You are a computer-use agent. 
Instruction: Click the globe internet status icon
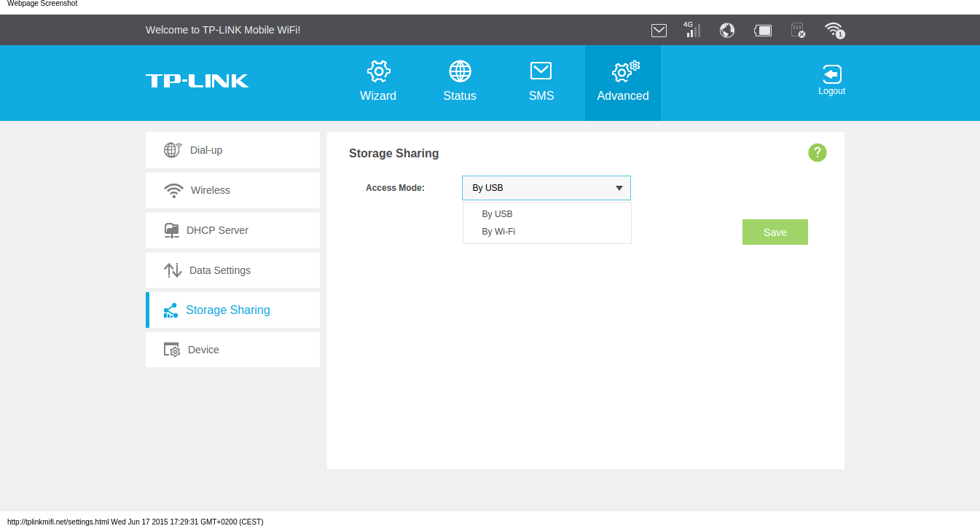pyautogui.click(x=726, y=30)
